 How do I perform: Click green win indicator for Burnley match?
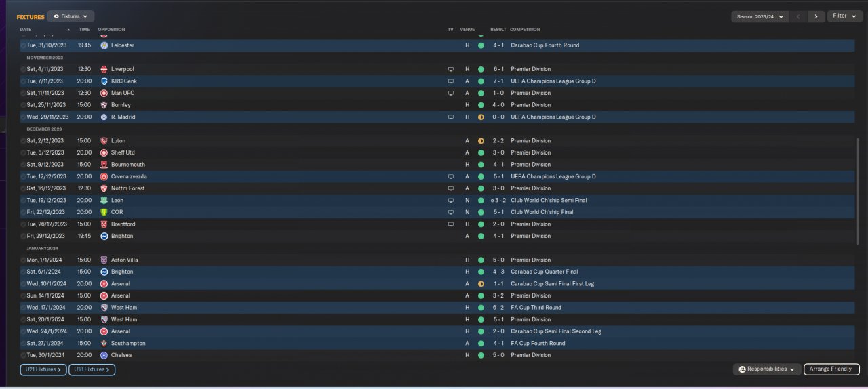pos(481,105)
